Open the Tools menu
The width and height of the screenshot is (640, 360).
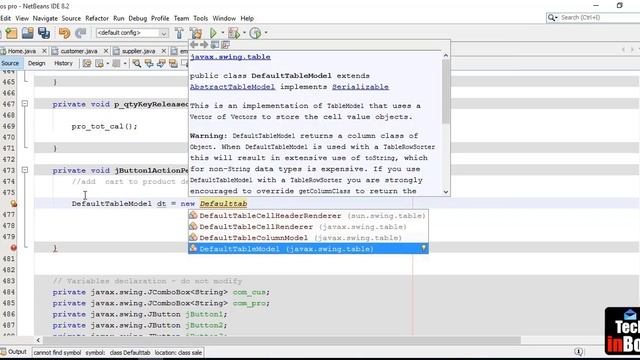point(200,18)
